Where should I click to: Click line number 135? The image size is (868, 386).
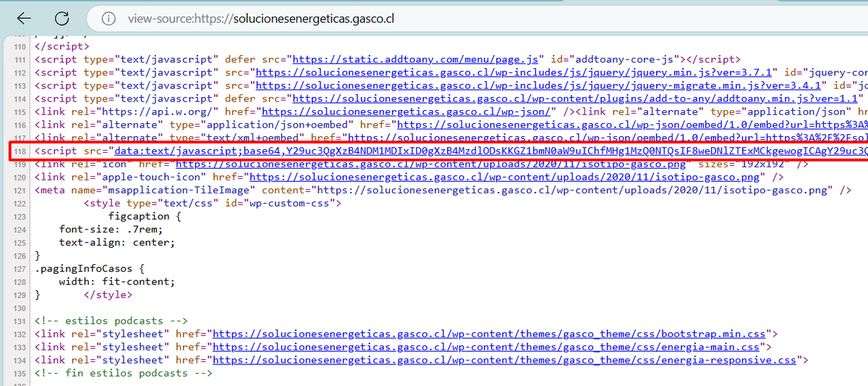point(19,373)
